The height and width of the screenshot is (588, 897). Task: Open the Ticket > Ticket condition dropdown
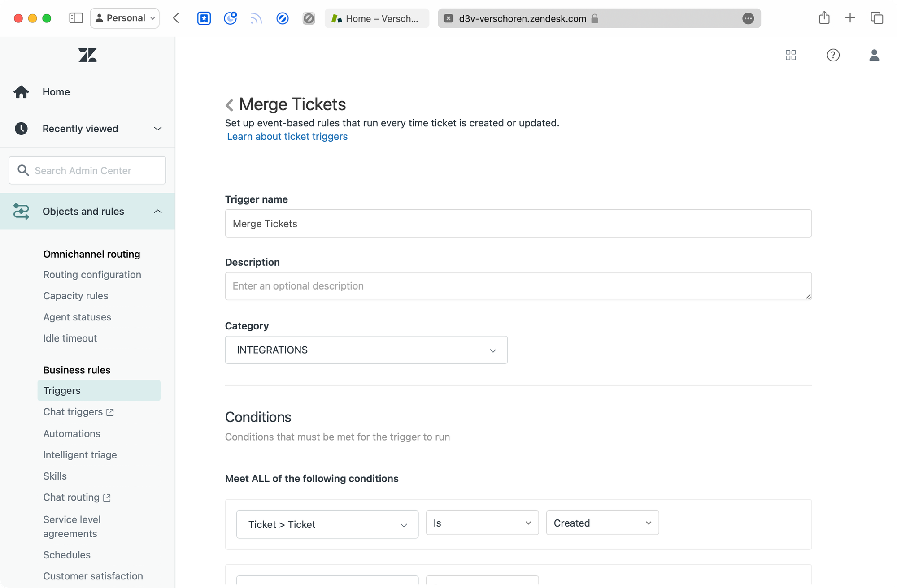[327, 524]
